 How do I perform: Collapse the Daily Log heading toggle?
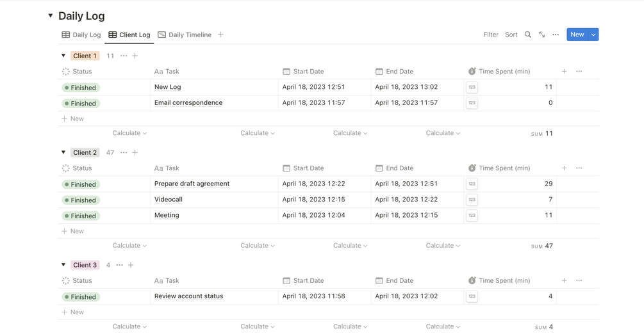coord(51,15)
